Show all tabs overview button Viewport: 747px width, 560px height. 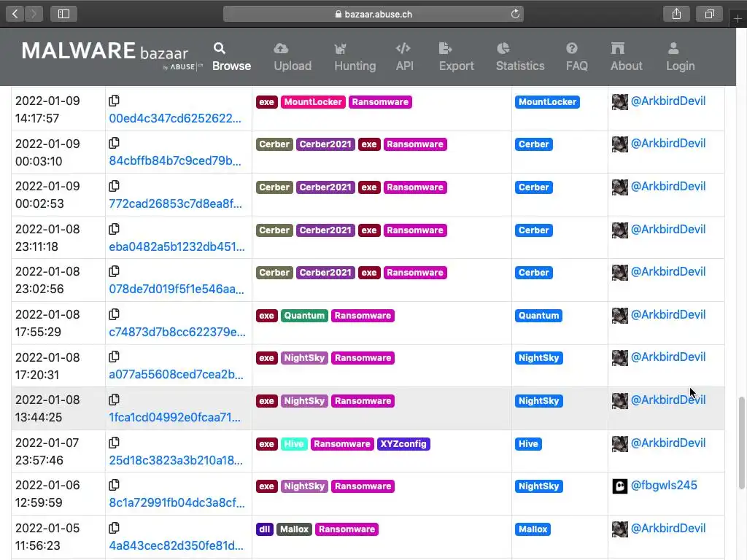[x=709, y=14]
